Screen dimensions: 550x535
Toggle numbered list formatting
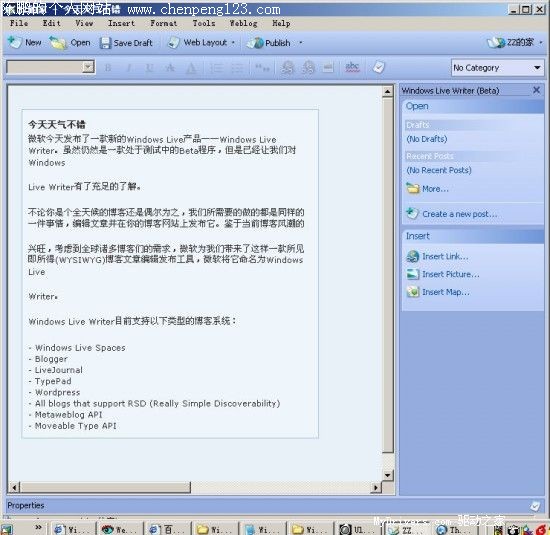point(216,68)
